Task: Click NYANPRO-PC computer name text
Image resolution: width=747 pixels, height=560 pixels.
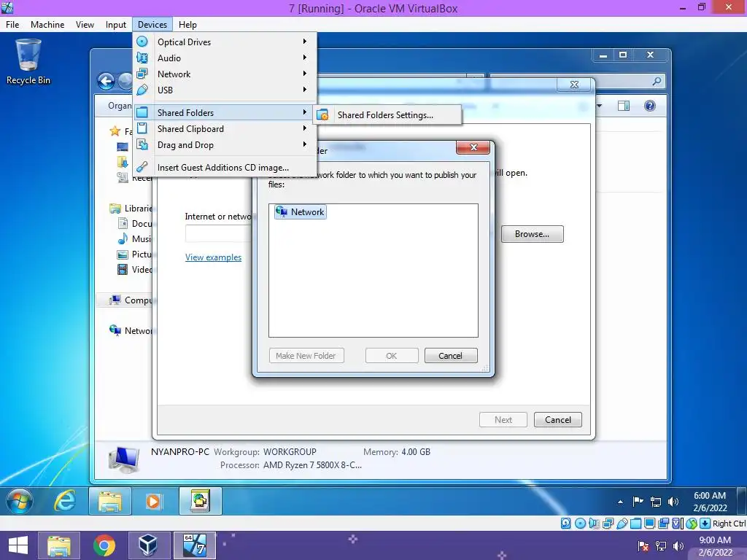Action: [x=180, y=451]
